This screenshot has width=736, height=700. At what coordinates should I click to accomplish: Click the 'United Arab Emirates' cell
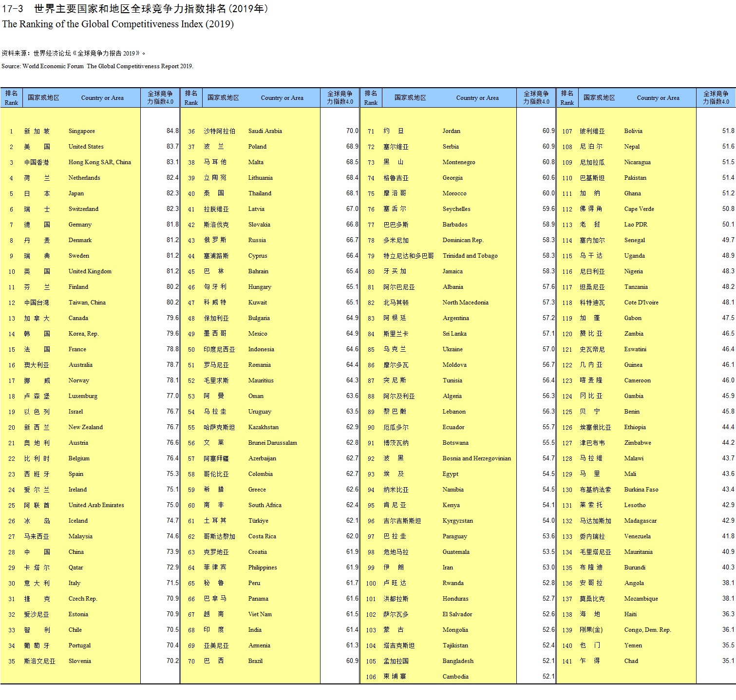click(x=96, y=505)
